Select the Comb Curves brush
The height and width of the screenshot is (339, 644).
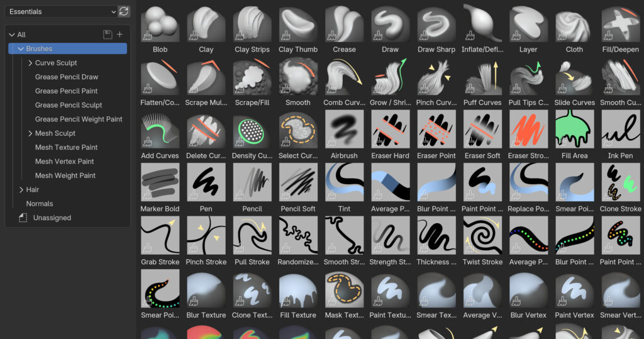(x=344, y=77)
